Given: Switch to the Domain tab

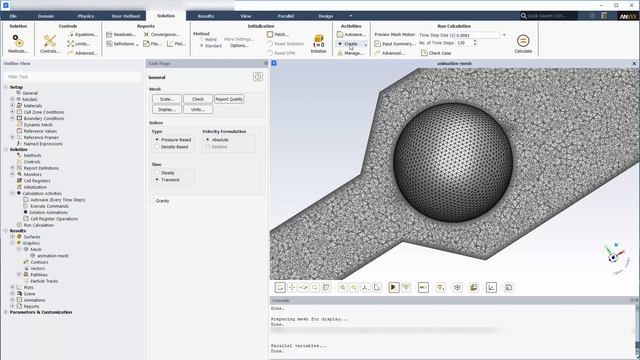Looking at the screenshot, I should coord(46,16).
